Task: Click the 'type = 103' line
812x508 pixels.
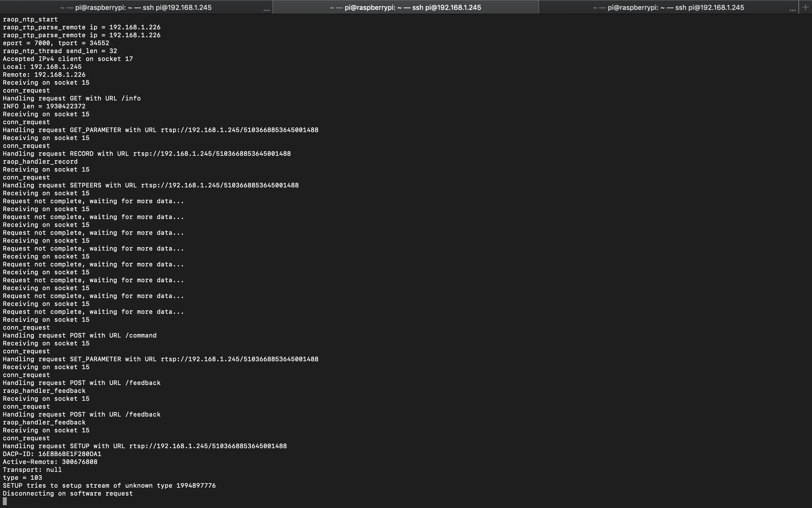Action: pyautogui.click(x=23, y=478)
